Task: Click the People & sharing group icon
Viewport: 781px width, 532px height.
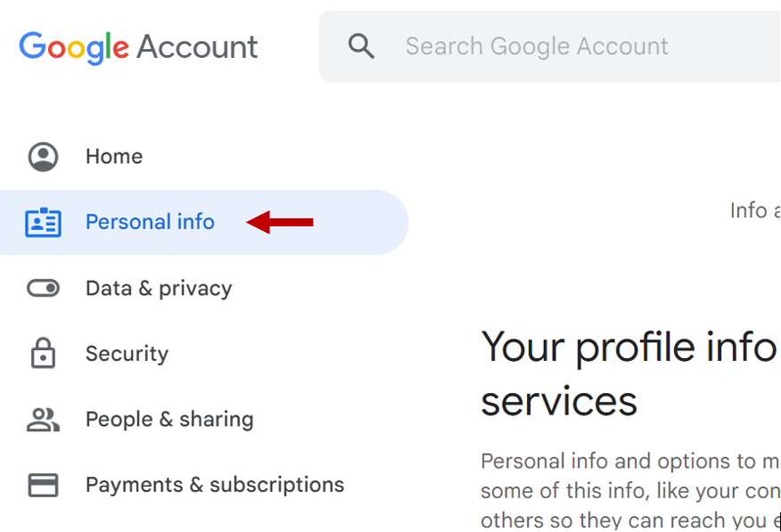Action: (43, 419)
